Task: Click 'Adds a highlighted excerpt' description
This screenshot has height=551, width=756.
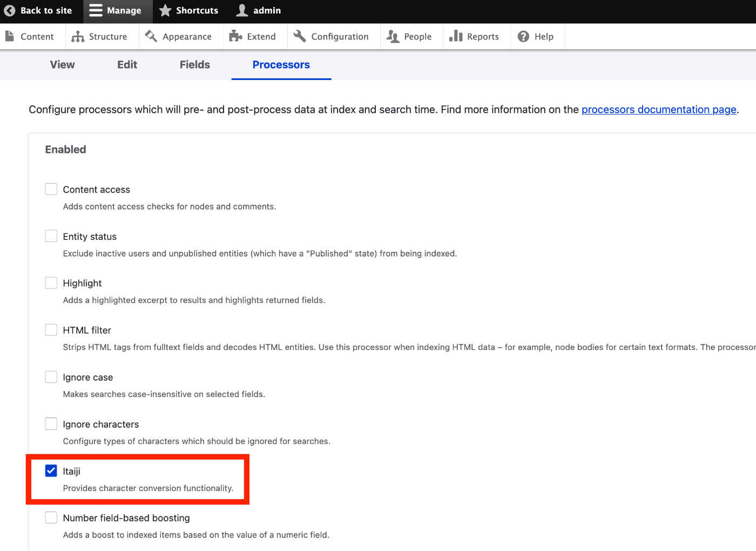Action: (x=194, y=300)
